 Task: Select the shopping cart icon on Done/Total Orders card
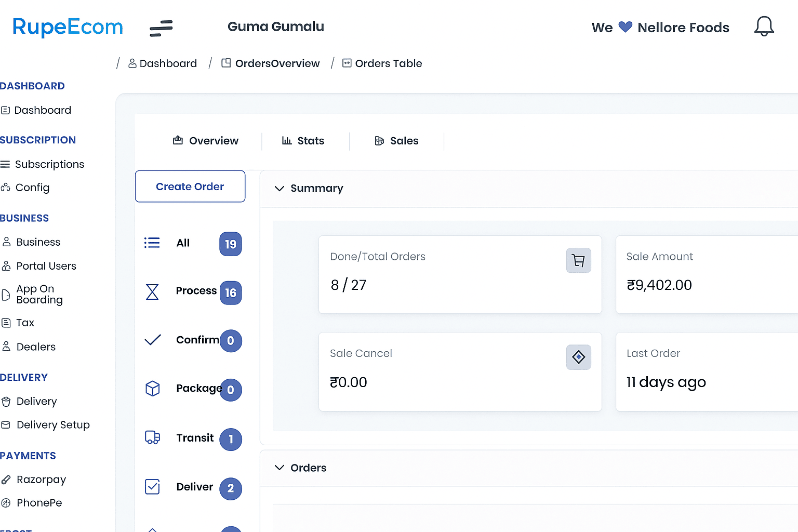coord(578,260)
